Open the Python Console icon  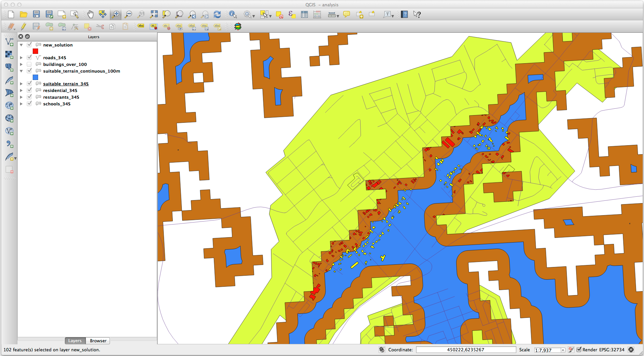[238, 27]
